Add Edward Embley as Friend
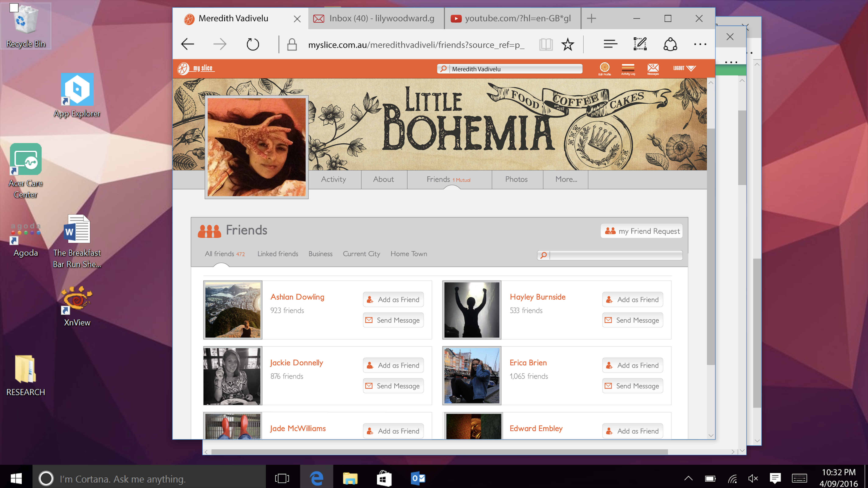Image resolution: width=868 pixels, height=488 pixels. 633,431
